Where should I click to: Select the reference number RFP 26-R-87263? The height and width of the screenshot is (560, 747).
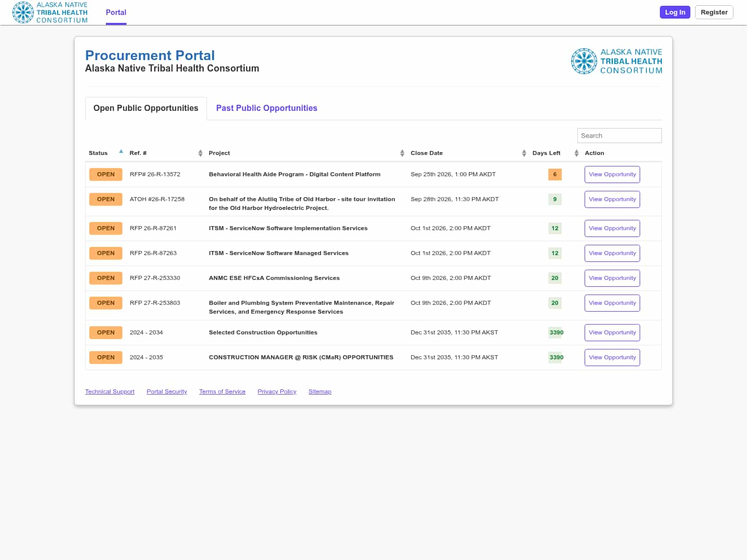point(153,253)
